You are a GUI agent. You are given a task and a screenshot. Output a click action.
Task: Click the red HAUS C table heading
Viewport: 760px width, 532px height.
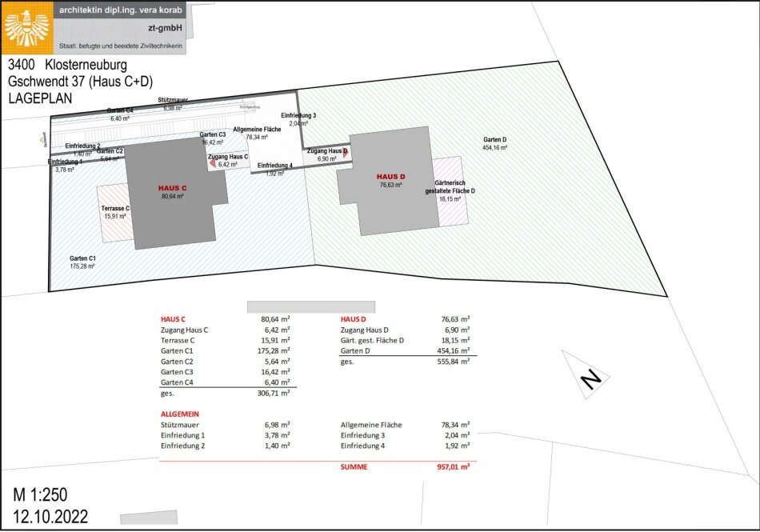[x=173, y=318]
